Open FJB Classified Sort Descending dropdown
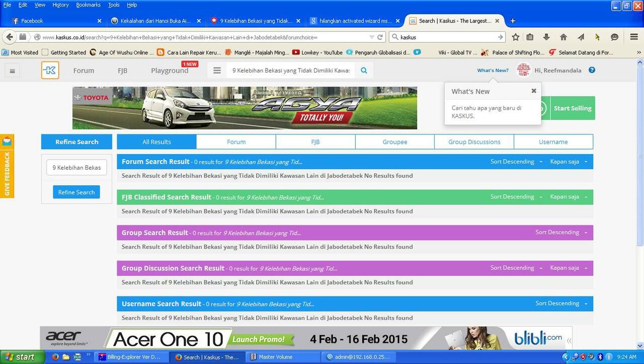The image size is (644, 364). 516,197
